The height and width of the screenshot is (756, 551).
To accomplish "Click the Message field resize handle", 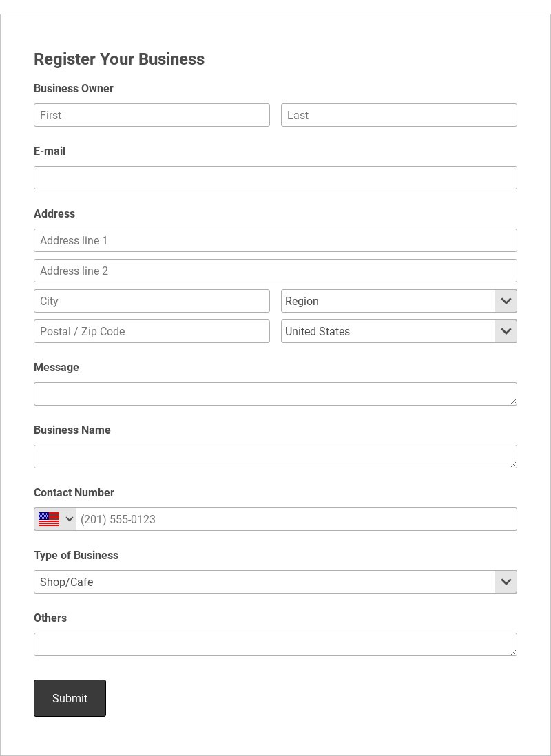I will tap(513, 402).
